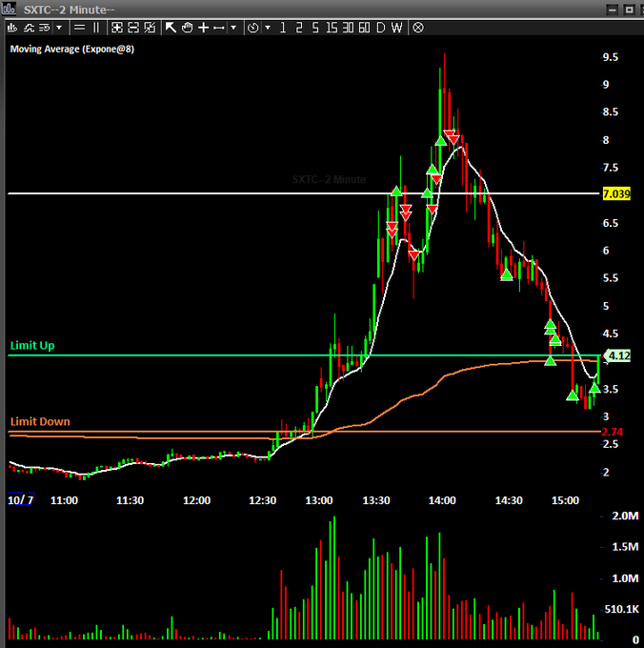This screenshot has height=648, width=644.
Task: Click the SXTC--2 Minute-- window title
Action: tap(69, 10)
